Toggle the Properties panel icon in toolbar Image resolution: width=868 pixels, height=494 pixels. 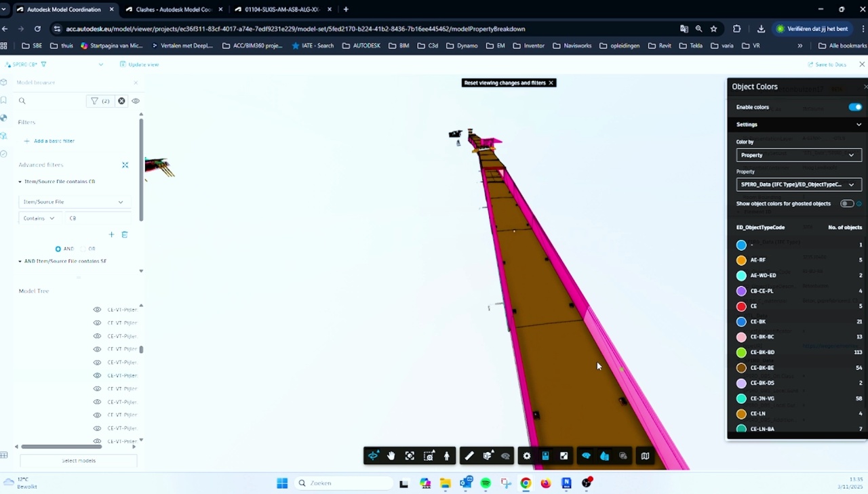(545, 456)
